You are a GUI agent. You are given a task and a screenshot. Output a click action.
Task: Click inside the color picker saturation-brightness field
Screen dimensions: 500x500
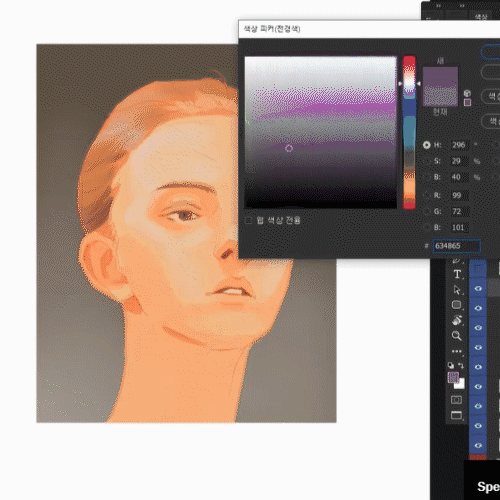[321, 132]
